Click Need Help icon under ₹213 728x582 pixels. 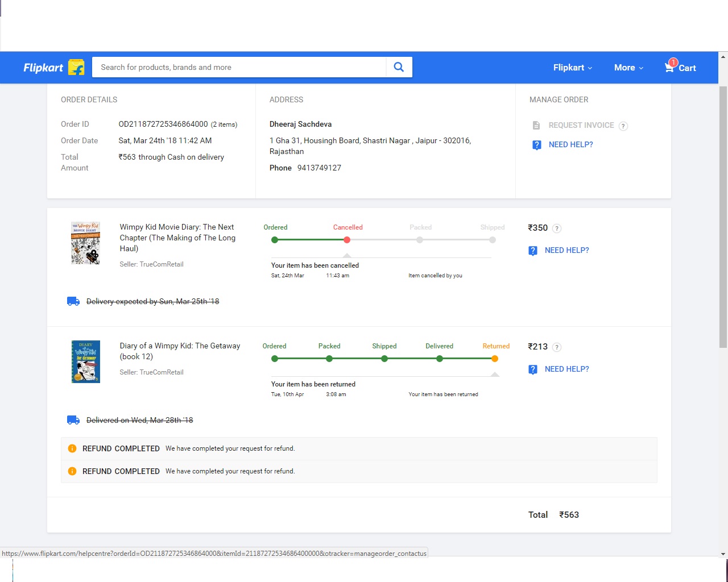533,369
